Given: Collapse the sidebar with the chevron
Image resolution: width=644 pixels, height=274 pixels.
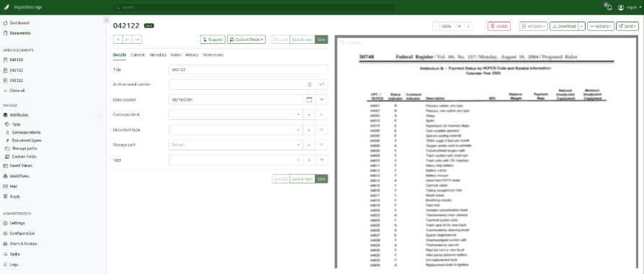Looking at the screenshot, I should [x=106, y=20].
